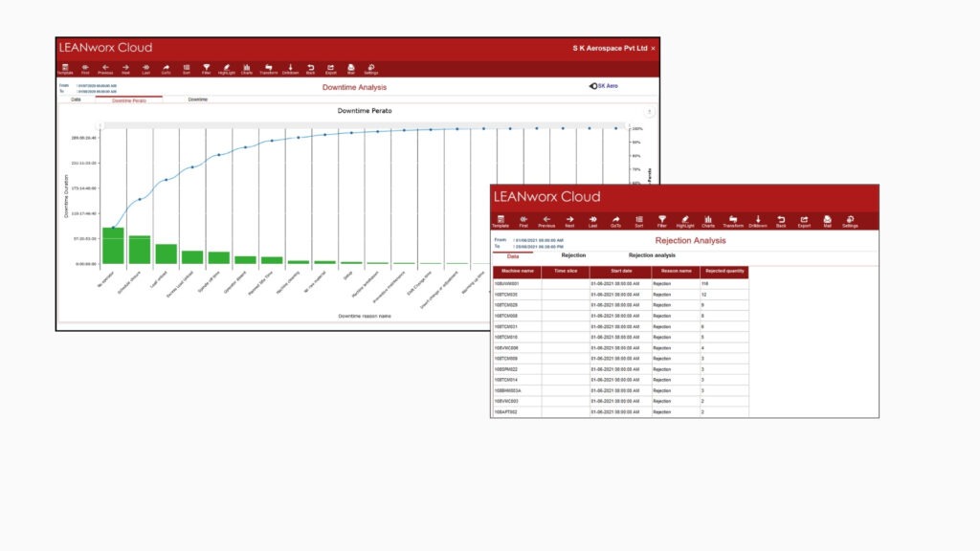Image resolution: width=980 pixels, height=551 pixels.
Task: Click Transform in Rejection Analysis toolbar
Action: click(733, 221)
